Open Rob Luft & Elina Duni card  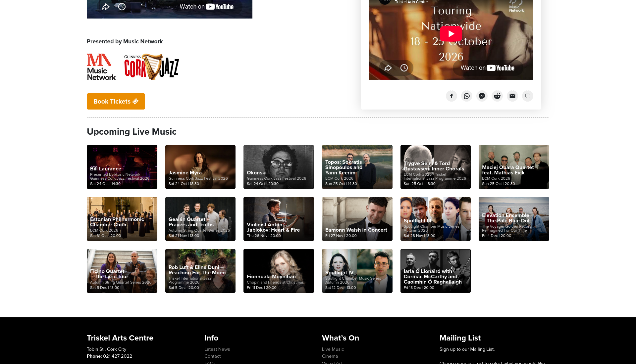200,271
